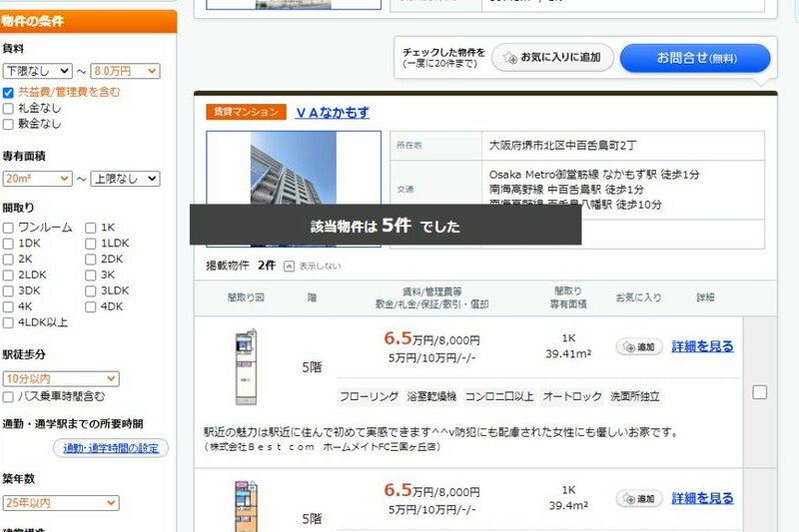Click お気に入りに追加 button for checked properties
Viewport: 799px width, 532px height.
point(552,58)
